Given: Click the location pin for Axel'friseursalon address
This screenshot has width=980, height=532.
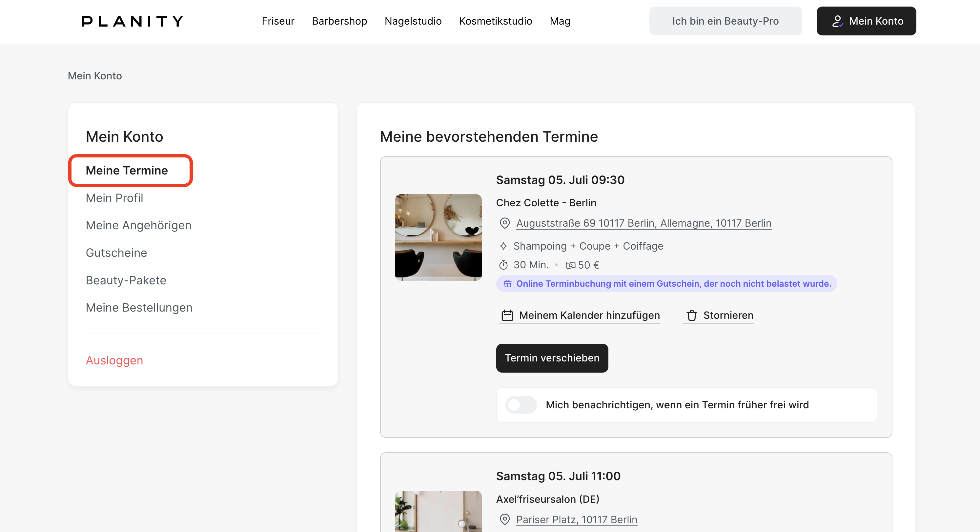Looking at the screenshot, I should tap(504, 519).
